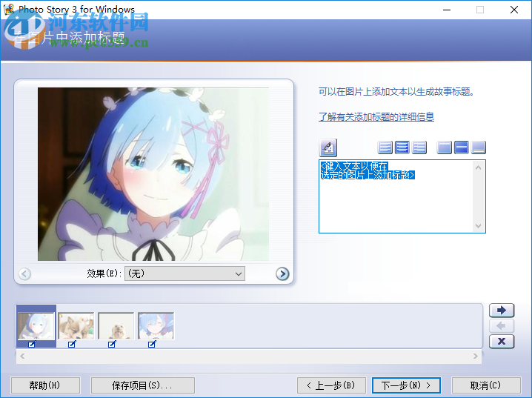The height and width of the screenshot is (398, 532).
Task: Cancel the wizard with 取消(C)
Action: [486, 385]
